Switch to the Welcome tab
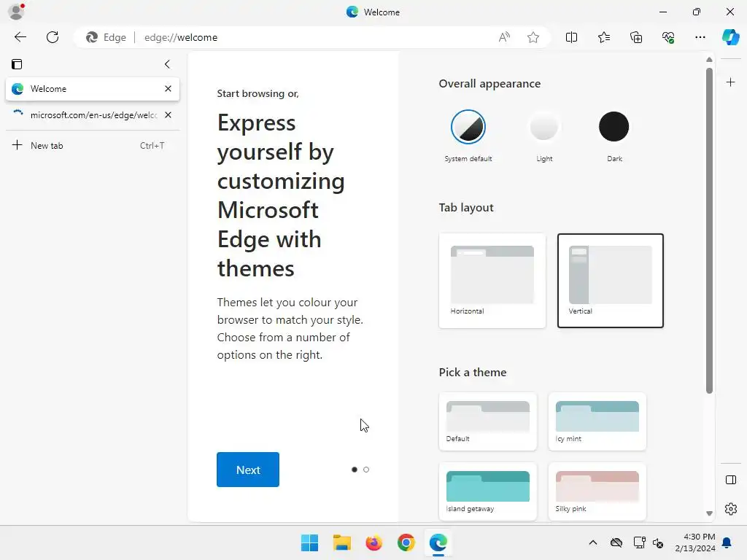Screen dimensions: 747x560 point(93,89)
